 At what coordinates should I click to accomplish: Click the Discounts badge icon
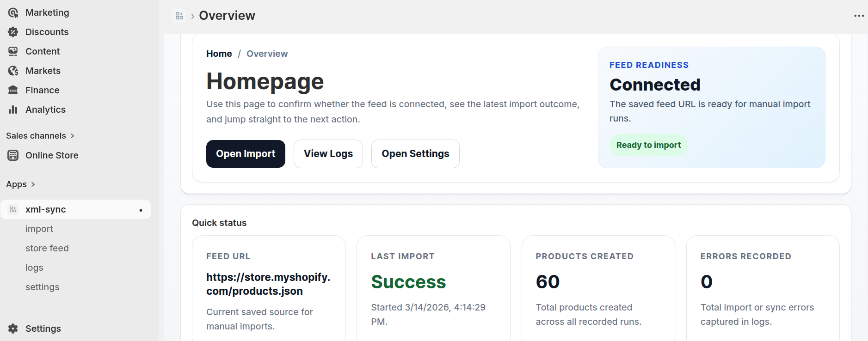[x=13, y=32]
